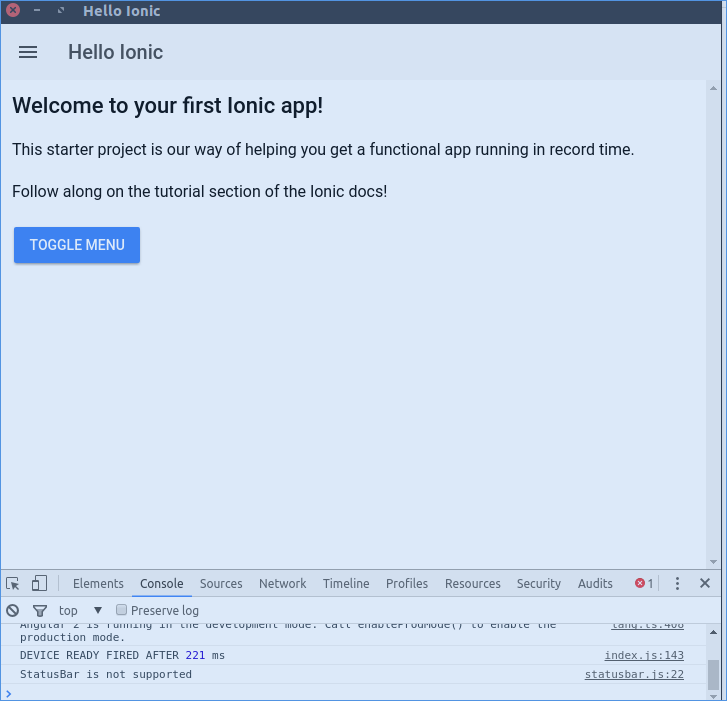
Task: Switch to the Security tab
Action: point(539,583)
